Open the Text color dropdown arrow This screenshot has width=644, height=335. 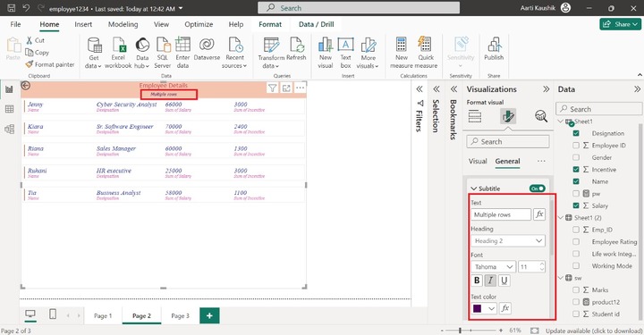[491, 308]
